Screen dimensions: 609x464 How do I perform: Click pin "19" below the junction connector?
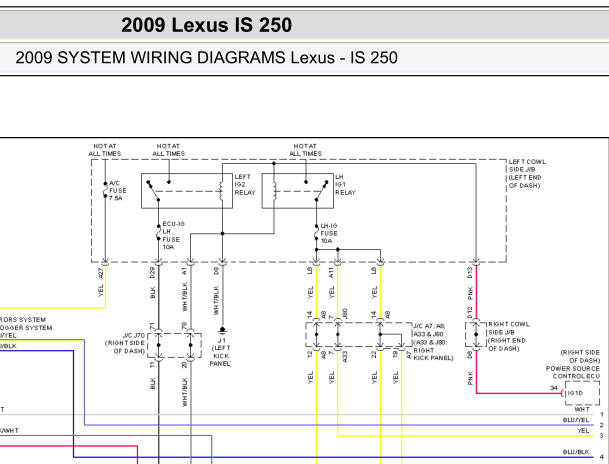point(395,354)
